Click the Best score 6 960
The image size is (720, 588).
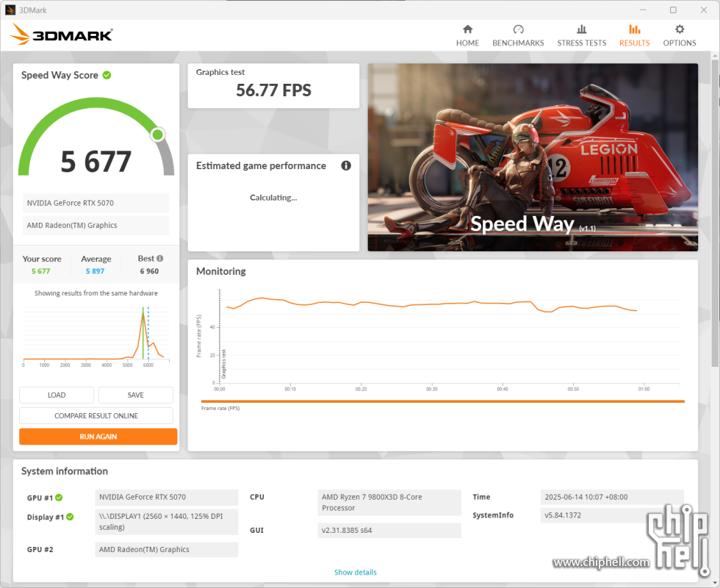[149, 271]
